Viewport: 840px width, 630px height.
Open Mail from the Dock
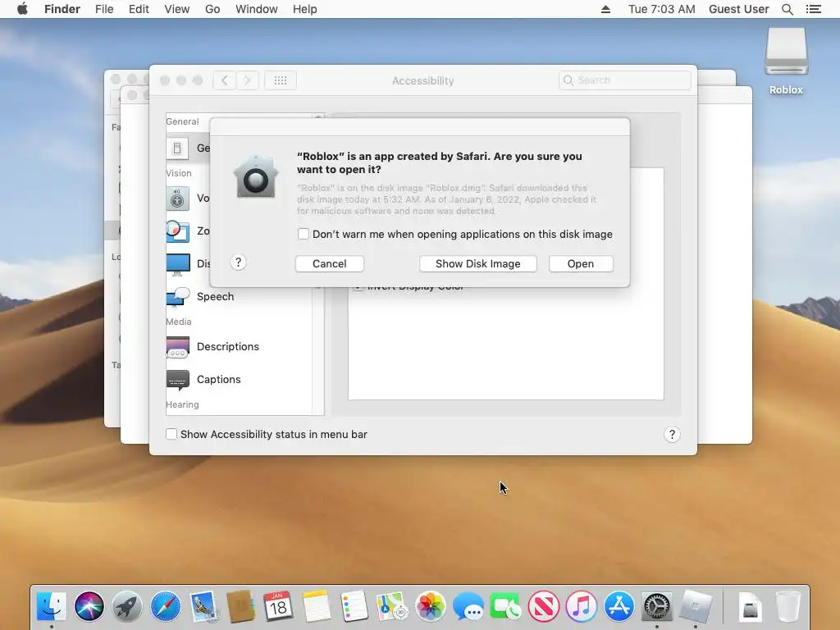coord(203,607)
